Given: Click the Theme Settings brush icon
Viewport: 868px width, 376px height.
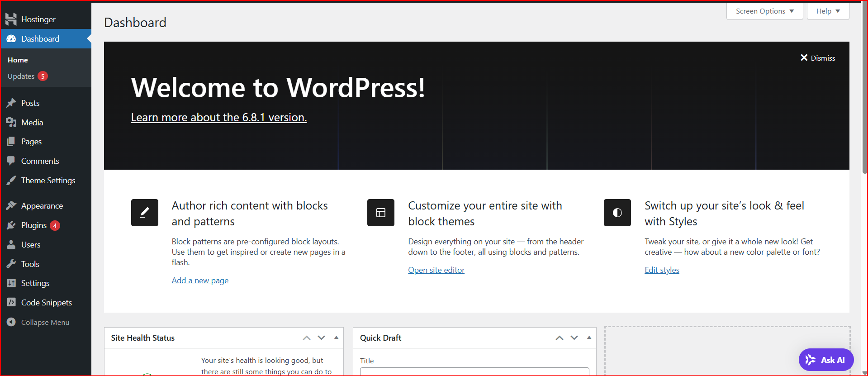Looking at the screenshot, I should click(x=11, y=181).
